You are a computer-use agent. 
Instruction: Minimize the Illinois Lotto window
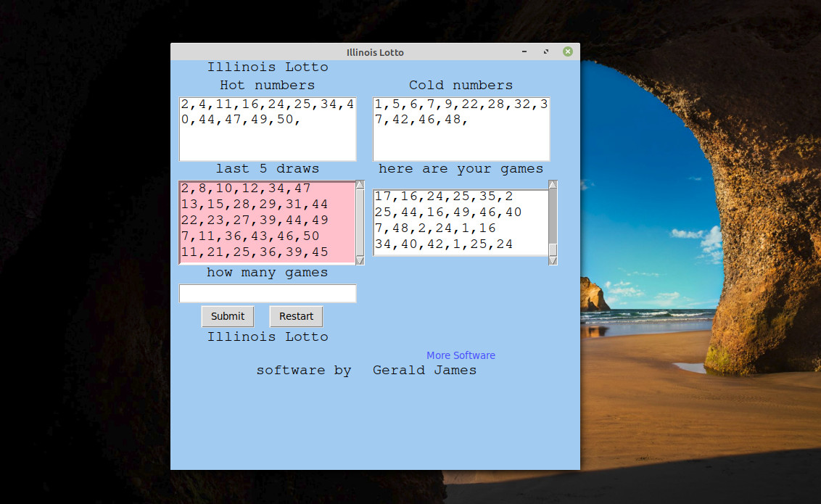tap(524, 51)
